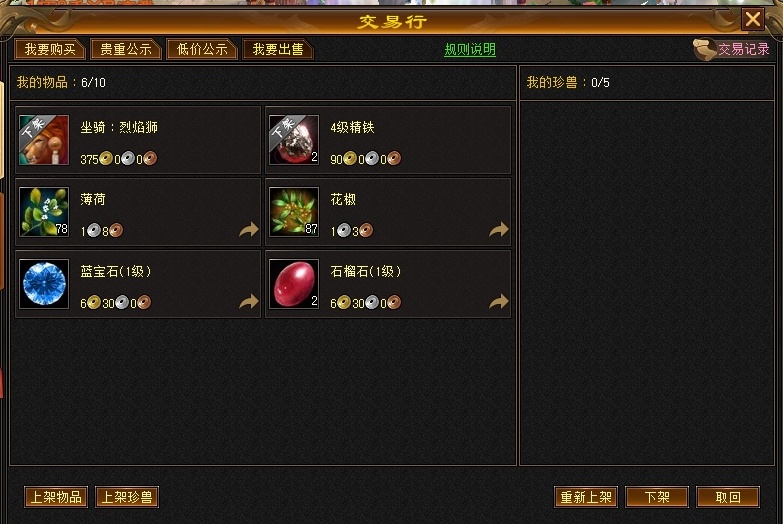This screenshot has height=524, width=783.
Task: Click the 上架珍兽 button
Action: pyautogui.click(x=127, y=497)
